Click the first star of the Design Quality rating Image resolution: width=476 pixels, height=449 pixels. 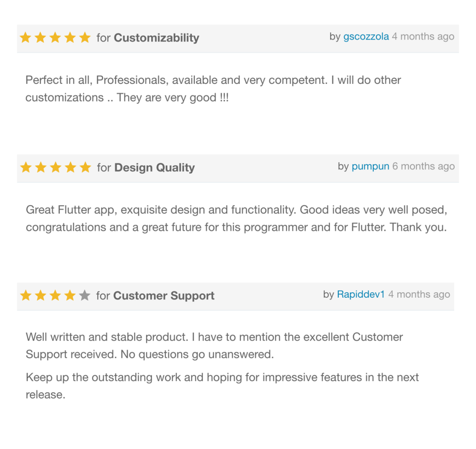(x=26, y=168)
